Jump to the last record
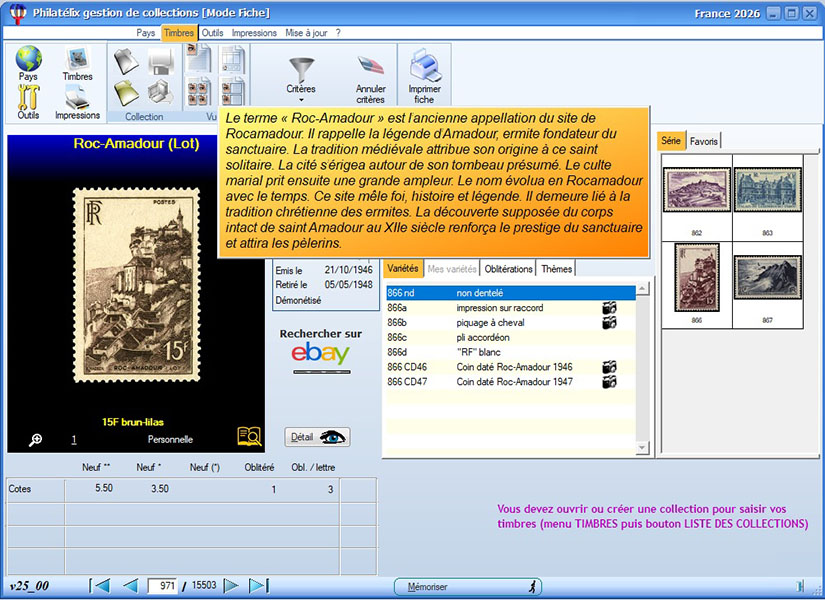Viewport: 825px width, 600px height. pos(258,586)
